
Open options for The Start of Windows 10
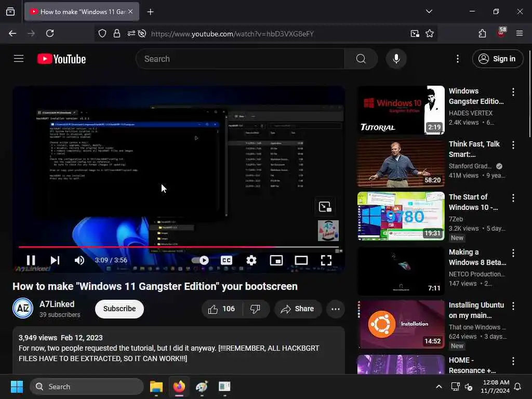(513, 198)
